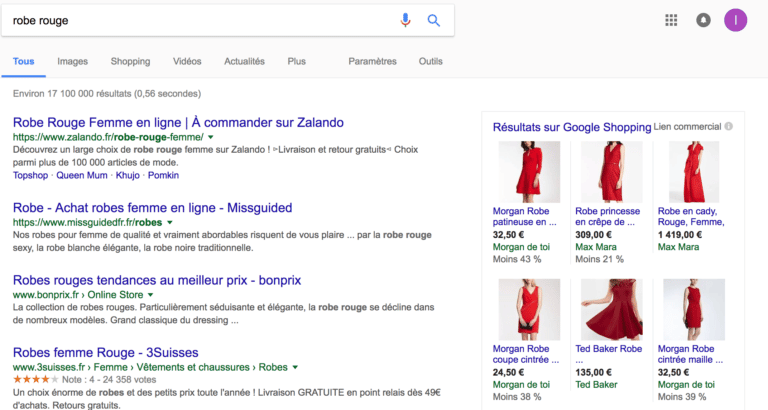The image size is (768, 410).
Task: Expand the dropdown arrow beside 3suisses URL
Action: pos(295,367)
